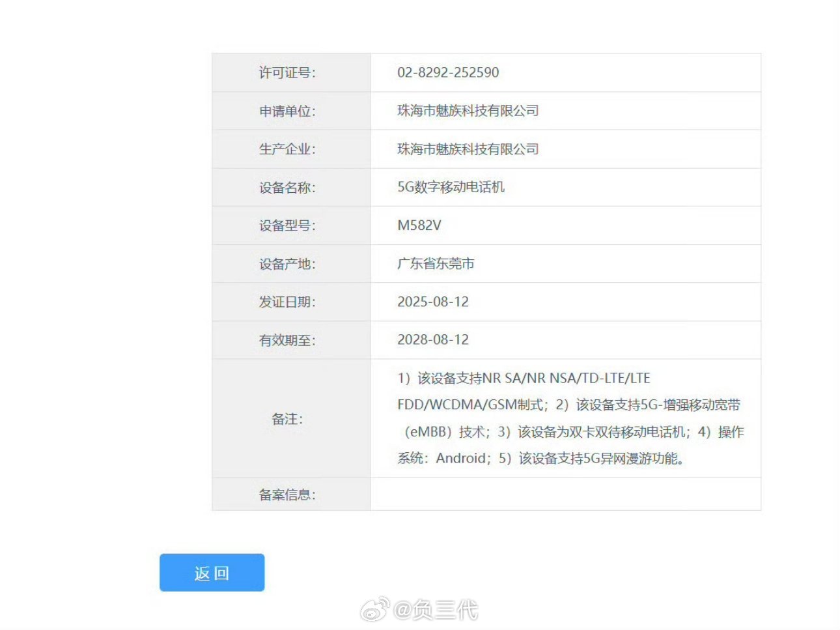Select expiry date 2028-08-12
Screen dimensions: 840x630
point(433,339)
